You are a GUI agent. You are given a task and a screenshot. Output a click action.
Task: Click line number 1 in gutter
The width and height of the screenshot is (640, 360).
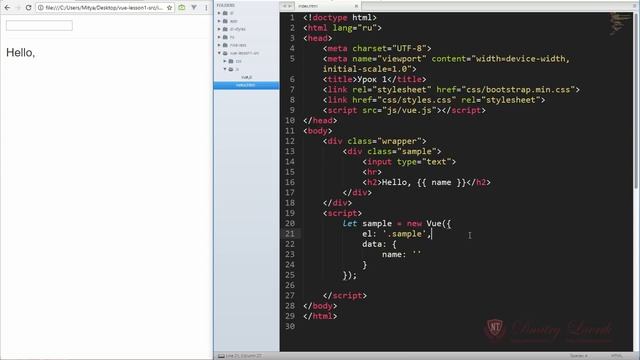coord(292,18)
